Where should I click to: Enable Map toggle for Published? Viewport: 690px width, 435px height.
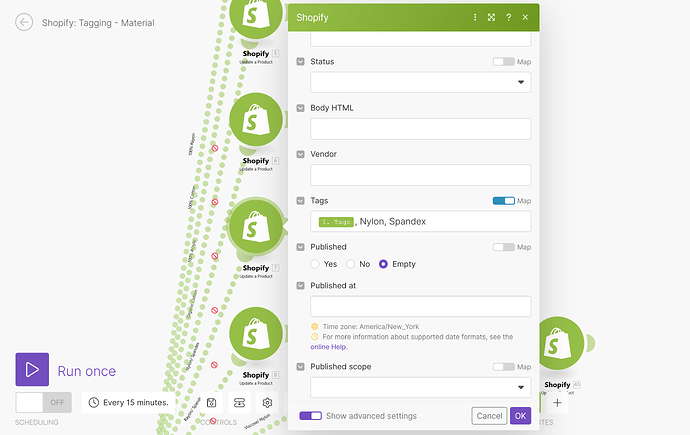(x=503, y=247)
